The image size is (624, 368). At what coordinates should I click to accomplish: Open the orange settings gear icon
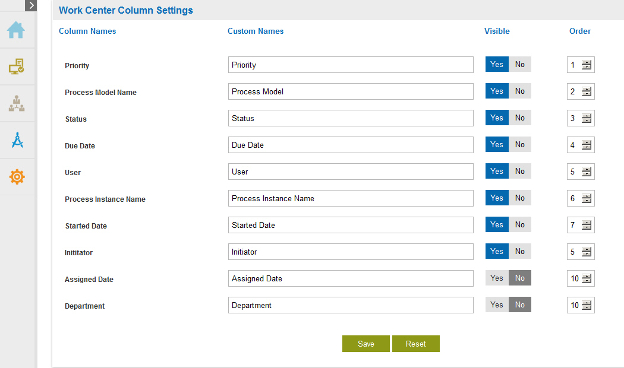tap(17, 177)
